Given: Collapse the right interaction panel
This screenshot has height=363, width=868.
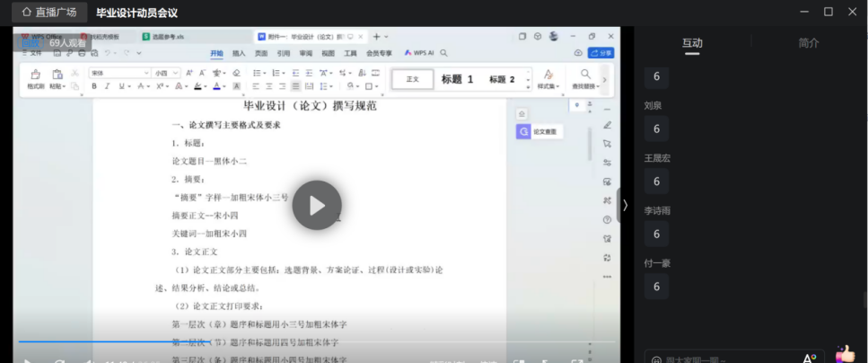Looking at the screenshot, I should [625, 205].
